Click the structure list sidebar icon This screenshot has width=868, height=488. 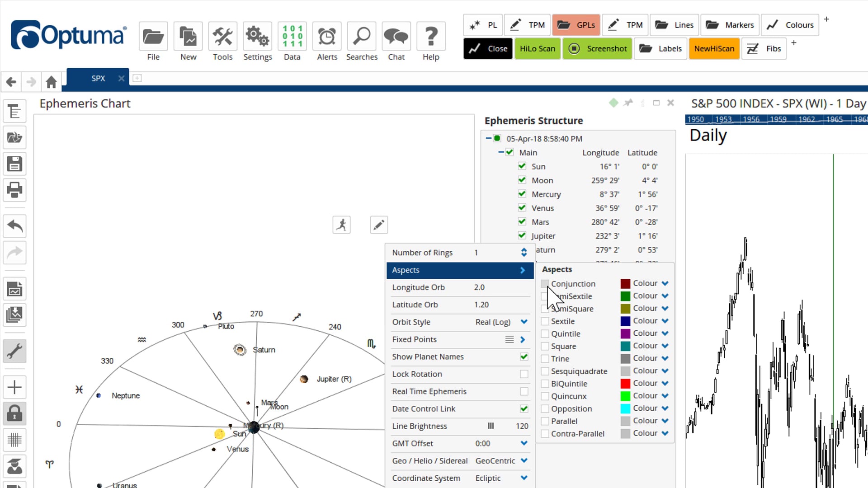(14, 111)
